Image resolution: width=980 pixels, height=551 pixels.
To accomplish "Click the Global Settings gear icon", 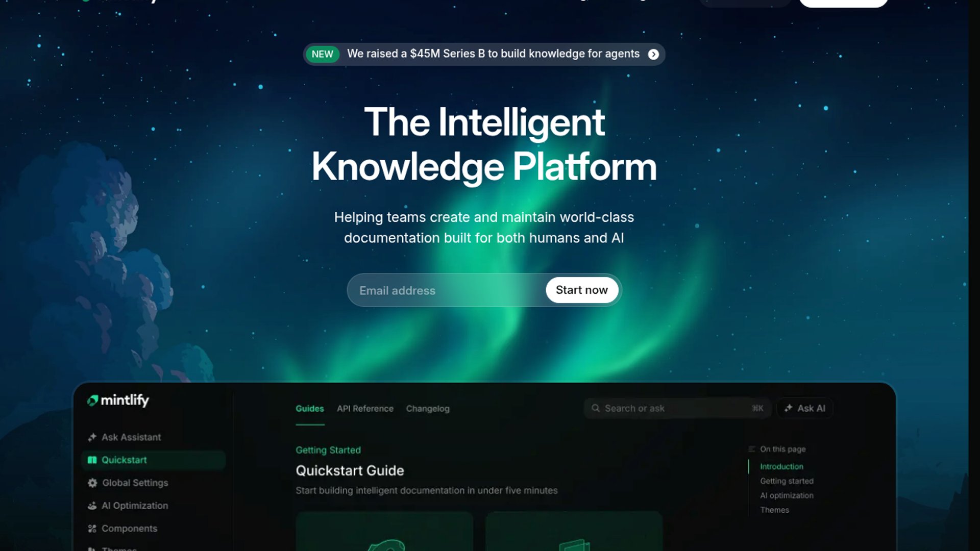I will tap(92, 483).
